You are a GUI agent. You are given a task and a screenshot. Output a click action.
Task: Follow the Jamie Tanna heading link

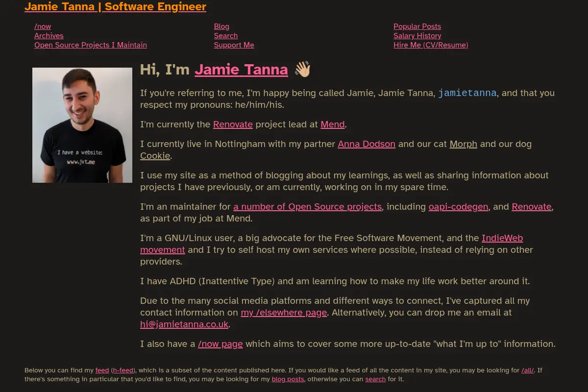[241, 70]
